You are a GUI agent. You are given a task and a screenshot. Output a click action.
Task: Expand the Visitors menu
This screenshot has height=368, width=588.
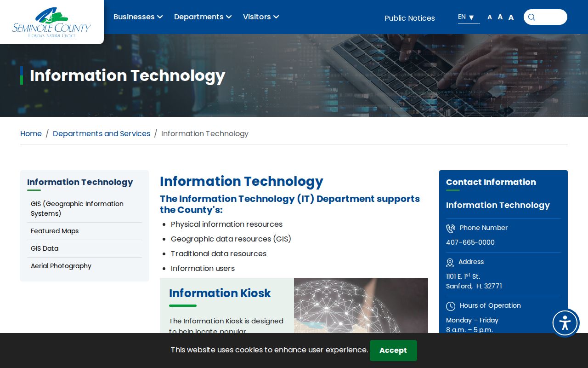point(261,17)
